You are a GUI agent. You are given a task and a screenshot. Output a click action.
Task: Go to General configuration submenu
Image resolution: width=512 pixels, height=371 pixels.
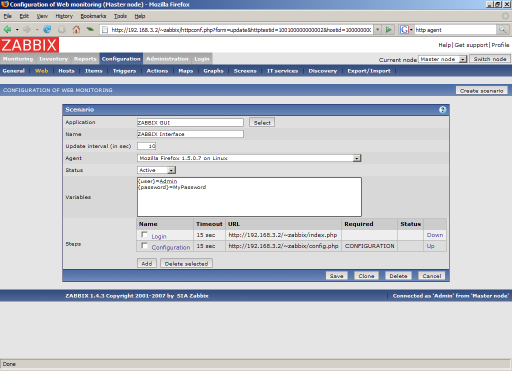14,71
